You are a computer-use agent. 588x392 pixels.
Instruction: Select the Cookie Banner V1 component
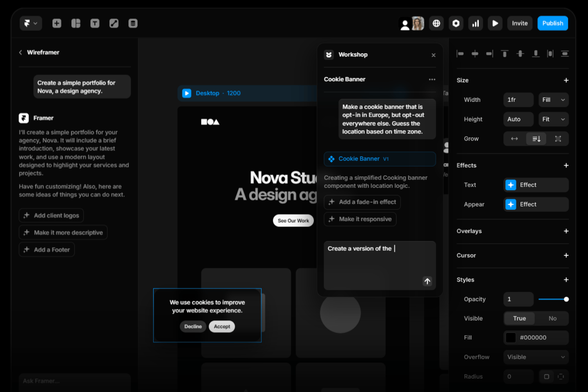pyautogui.click(x=380, y=159)
